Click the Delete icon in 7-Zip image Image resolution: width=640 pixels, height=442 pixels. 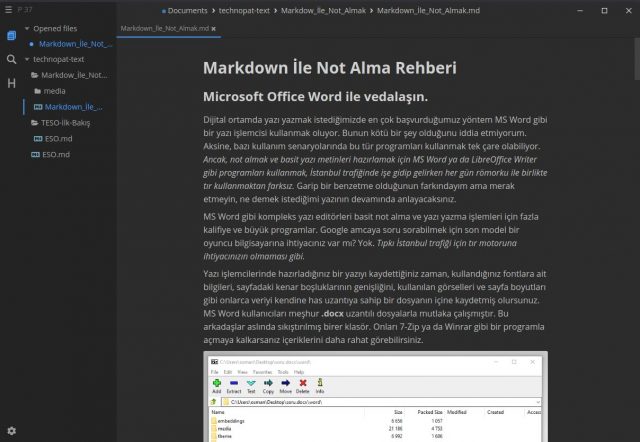tap(302, 386)
